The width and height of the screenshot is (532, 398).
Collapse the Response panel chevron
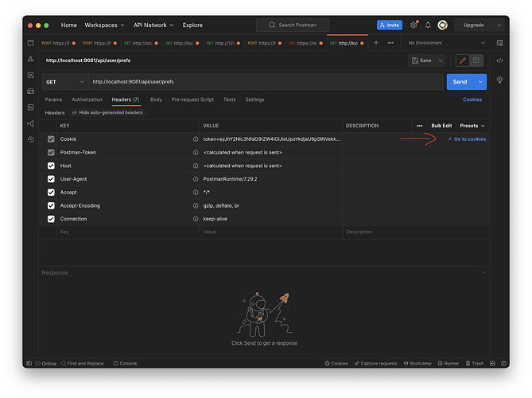[483, 273]
